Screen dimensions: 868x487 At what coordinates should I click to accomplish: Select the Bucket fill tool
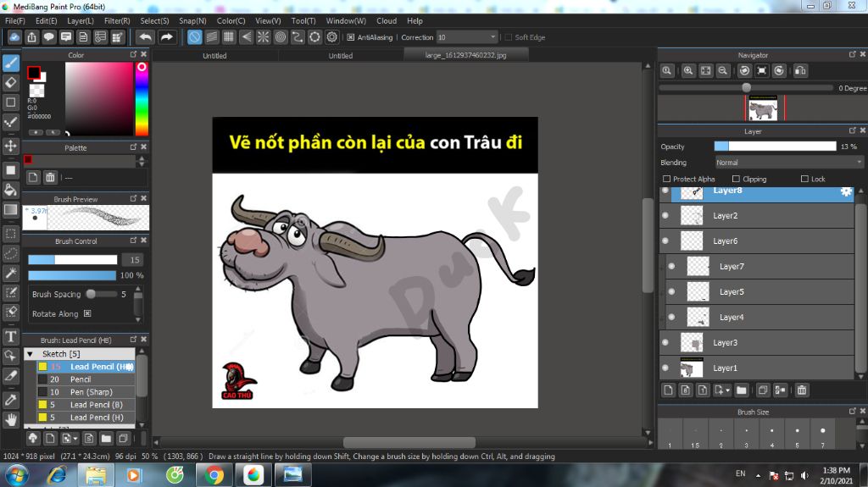(10, 190)
